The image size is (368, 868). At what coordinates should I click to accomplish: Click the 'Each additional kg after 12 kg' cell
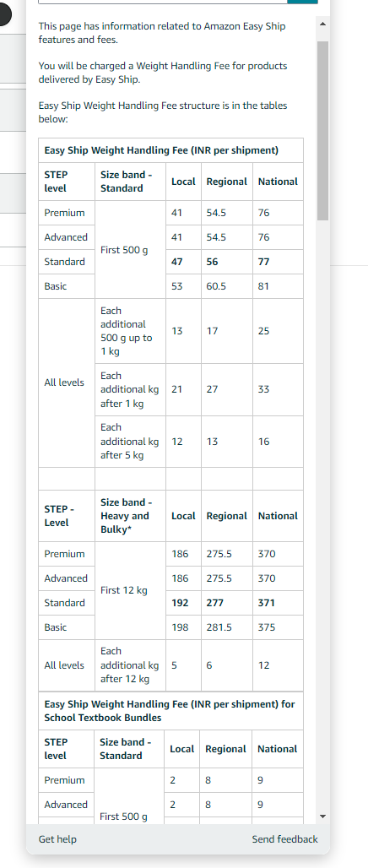[130, 665]
